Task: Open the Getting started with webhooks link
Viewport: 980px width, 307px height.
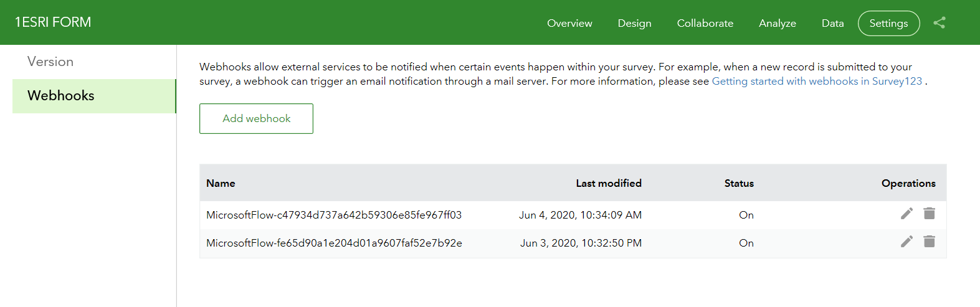Action: tap(816, 81)
